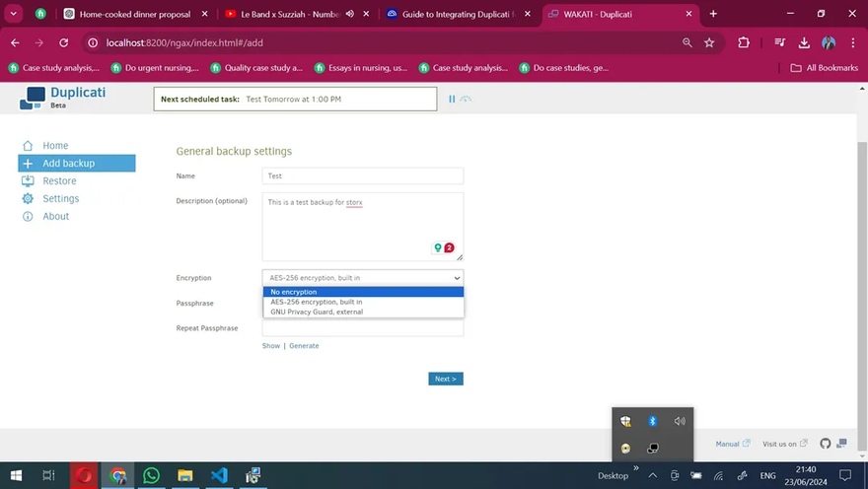Open Chrome downloads icon in the toolbar
The image size is (868, 489).
pyautogui.click(x=804, y=42)
